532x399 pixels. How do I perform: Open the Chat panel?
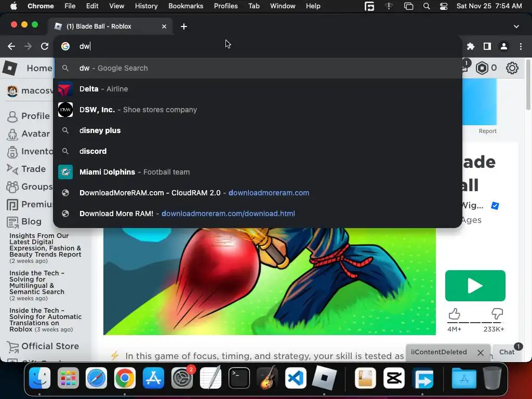(x=507, y=352)
